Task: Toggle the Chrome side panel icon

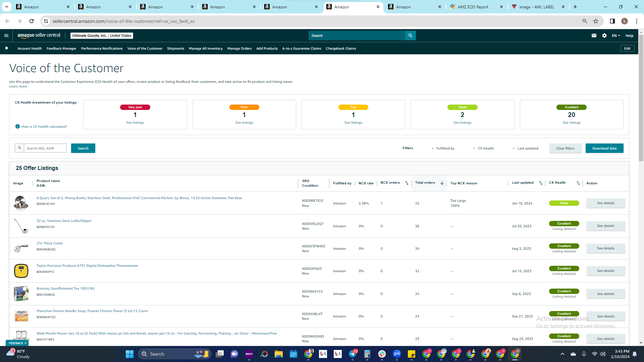Action: tap(612, 21)
